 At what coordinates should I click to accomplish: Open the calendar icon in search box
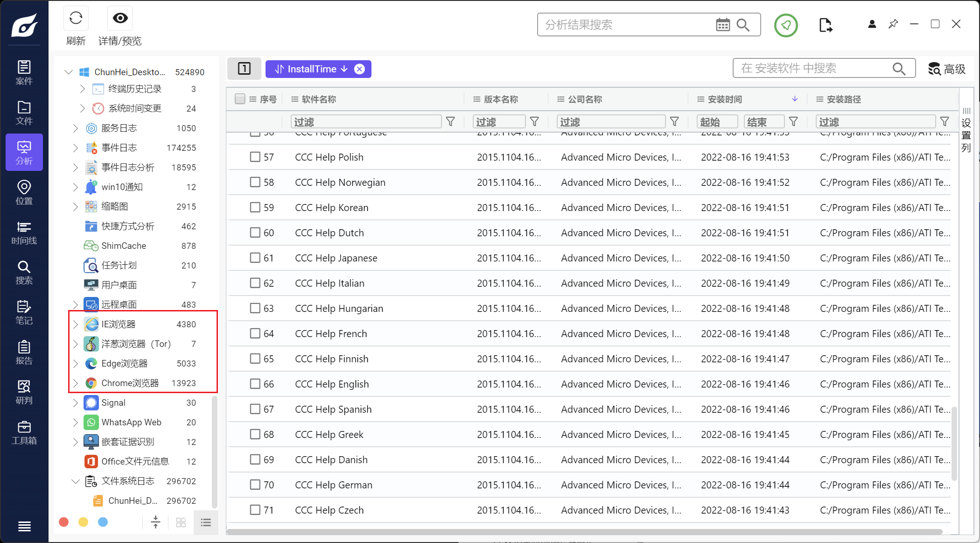pyautogui.click(x=723, y=25)
